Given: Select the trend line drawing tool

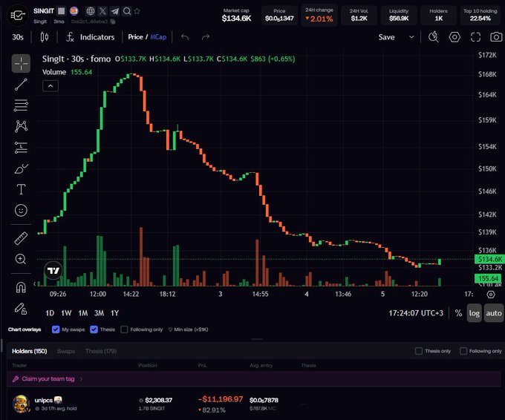Looking at the screenshot, I should [21, 85].
